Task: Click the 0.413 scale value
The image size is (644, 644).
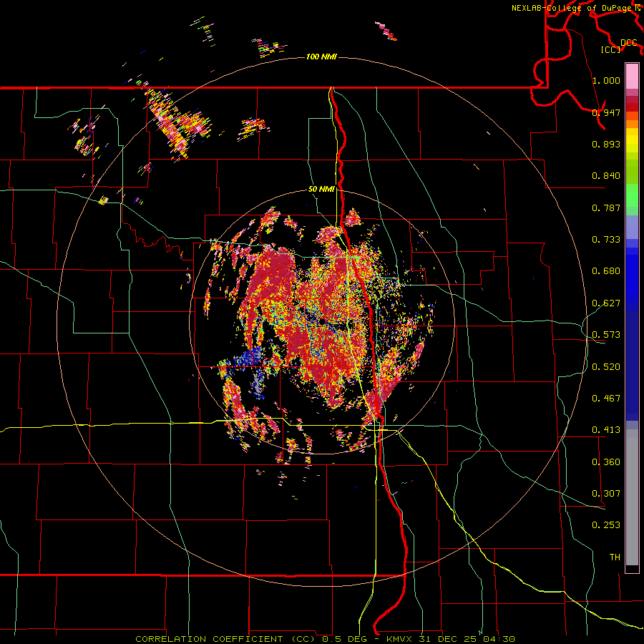Action: click(x=606, y=429)
